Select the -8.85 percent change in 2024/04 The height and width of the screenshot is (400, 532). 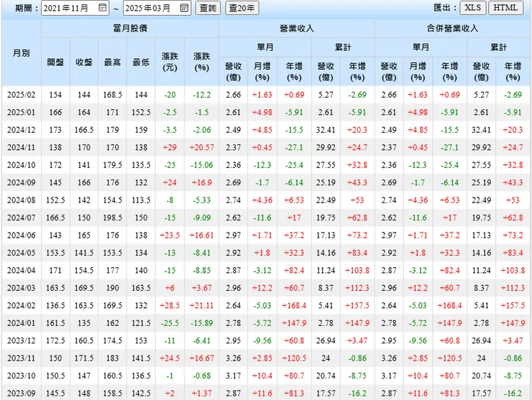tap(202, 271)
